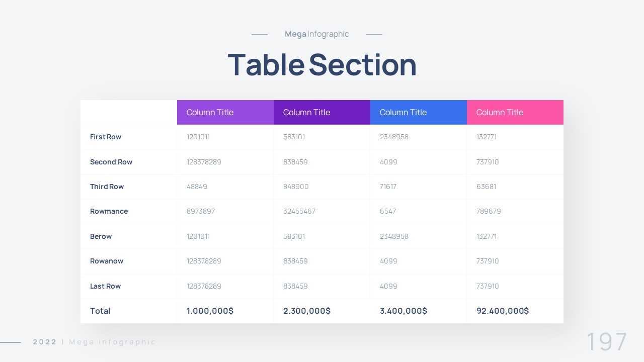Select the cell with value 71617

[x=388, y=187]
